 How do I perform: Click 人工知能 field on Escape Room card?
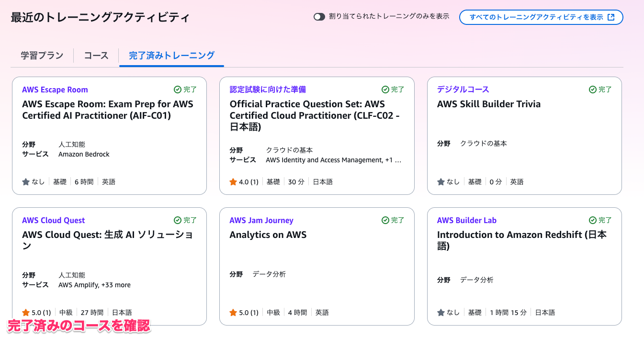click(x=72, y=144)
